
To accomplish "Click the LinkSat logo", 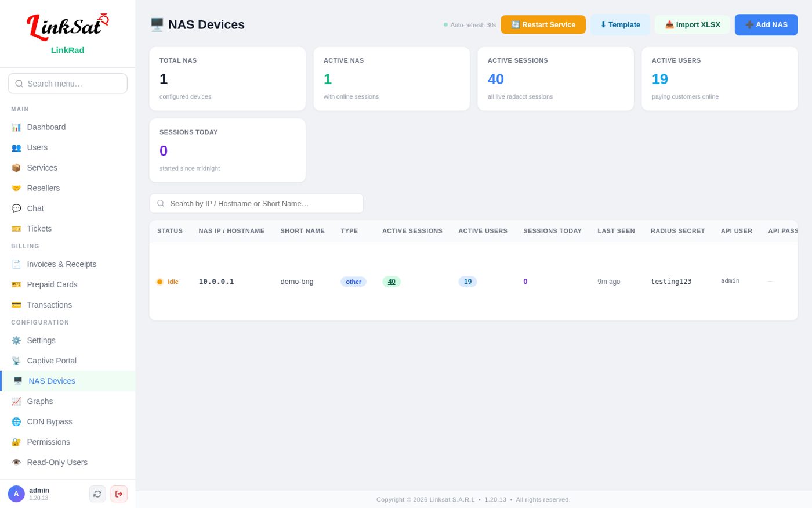I will tap(67, 27).
